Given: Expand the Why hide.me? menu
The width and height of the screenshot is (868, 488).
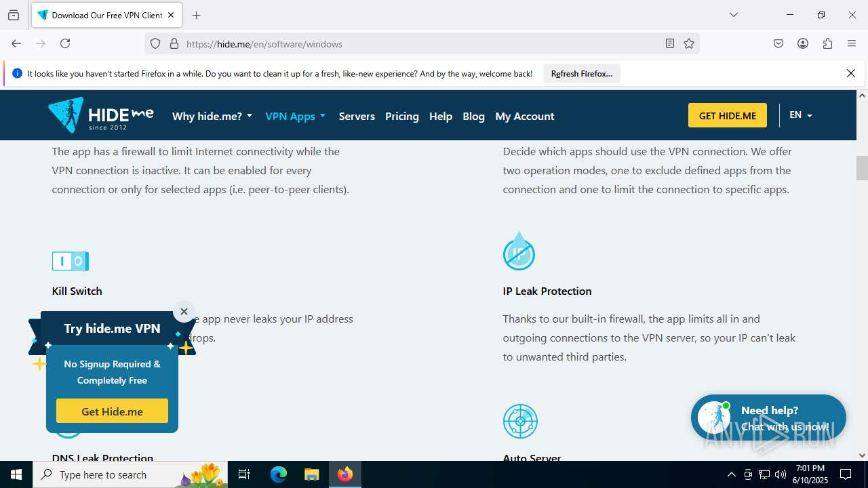Looking at the screenshot, I should (x=212, y=116).
